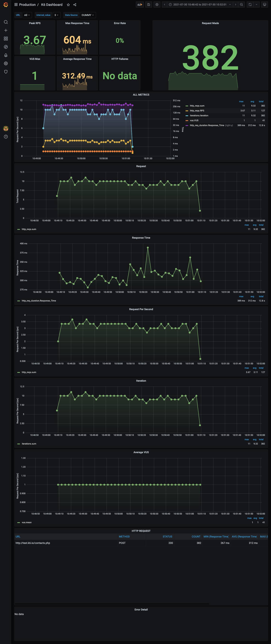This screenshot has height=644, width=271.
Task: Open the sidebar Create plus icon
Action: [x=6, y=30]
